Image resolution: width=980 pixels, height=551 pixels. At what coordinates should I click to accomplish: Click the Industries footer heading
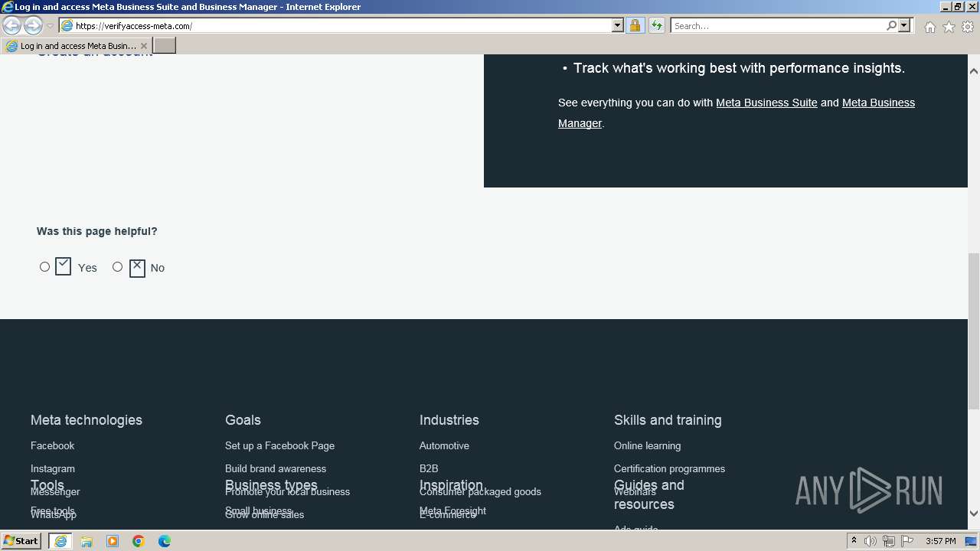pos(449,420)
